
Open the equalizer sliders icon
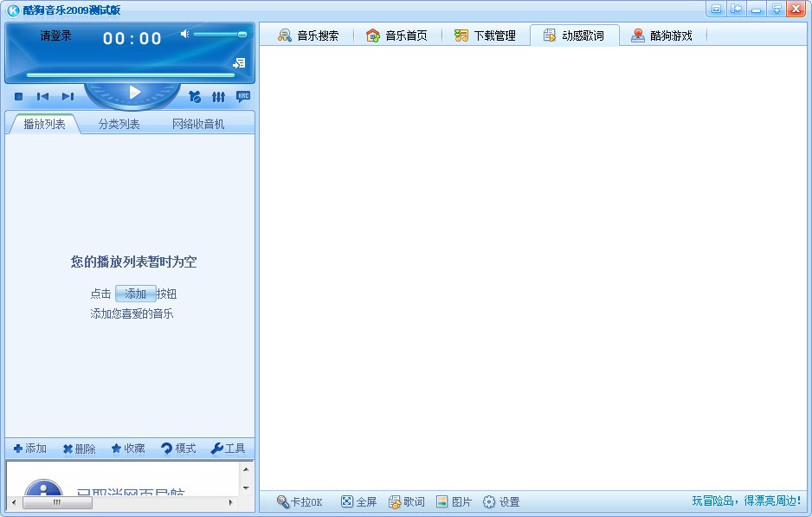pos(218,96)
